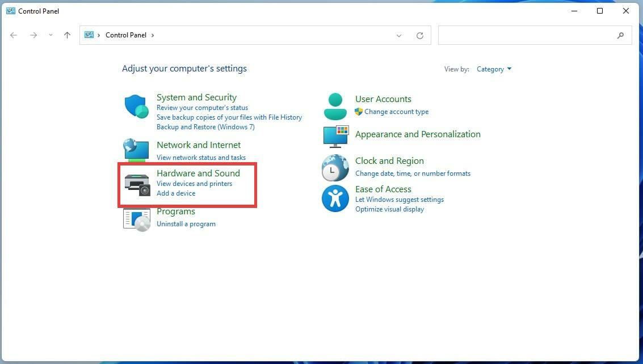
Task: Click the User Accounts icon
Action: tap(335, 105)
